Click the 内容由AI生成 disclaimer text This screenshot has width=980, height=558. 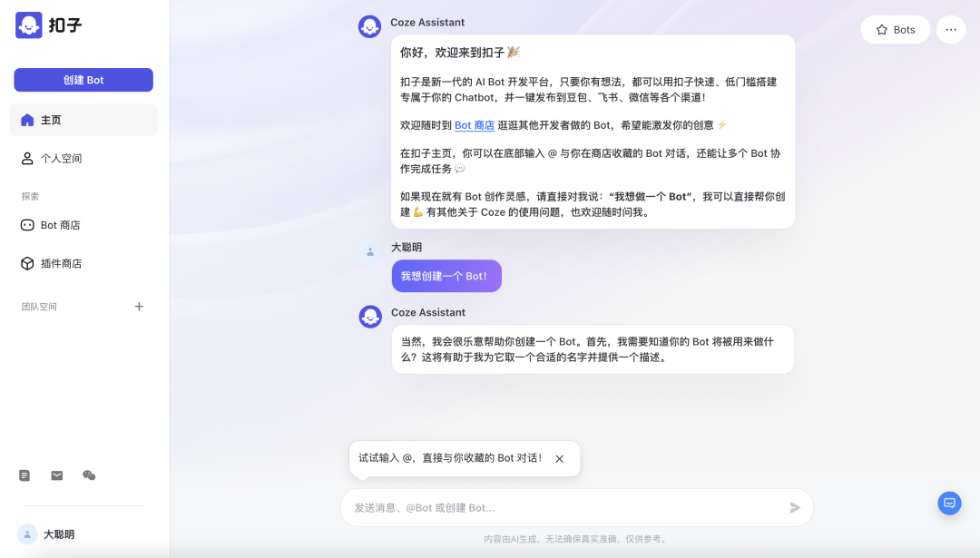pos(577,539)
